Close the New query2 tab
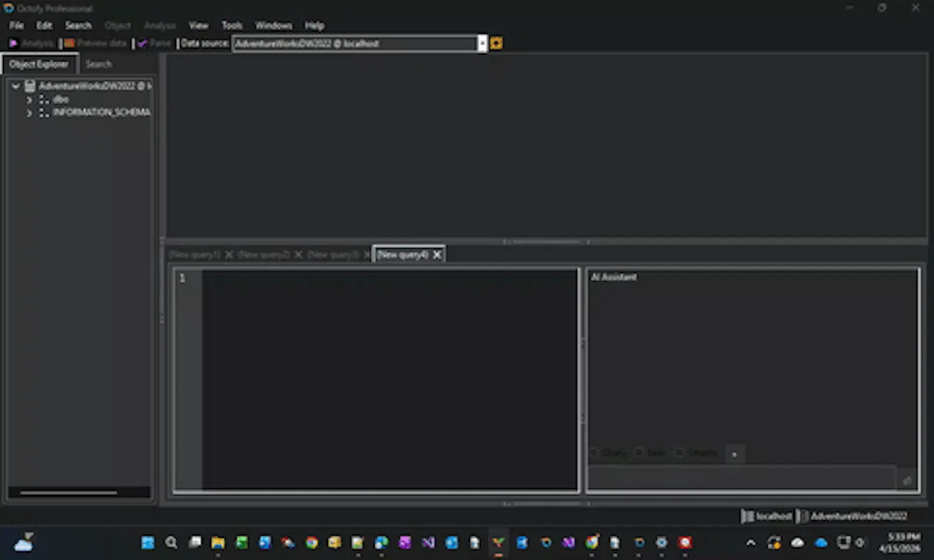The height and width of the screenshot is (560, 934). pos(298,254)
